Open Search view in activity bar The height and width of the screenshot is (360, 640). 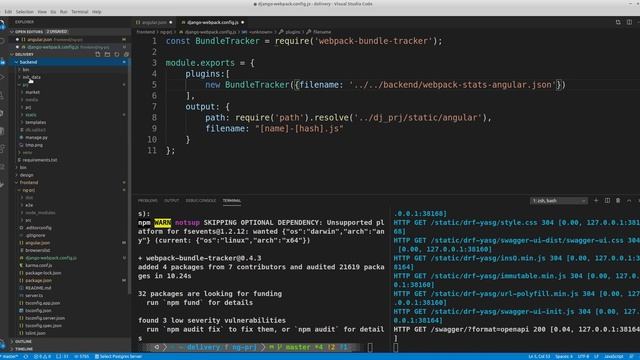click(2, 41)
